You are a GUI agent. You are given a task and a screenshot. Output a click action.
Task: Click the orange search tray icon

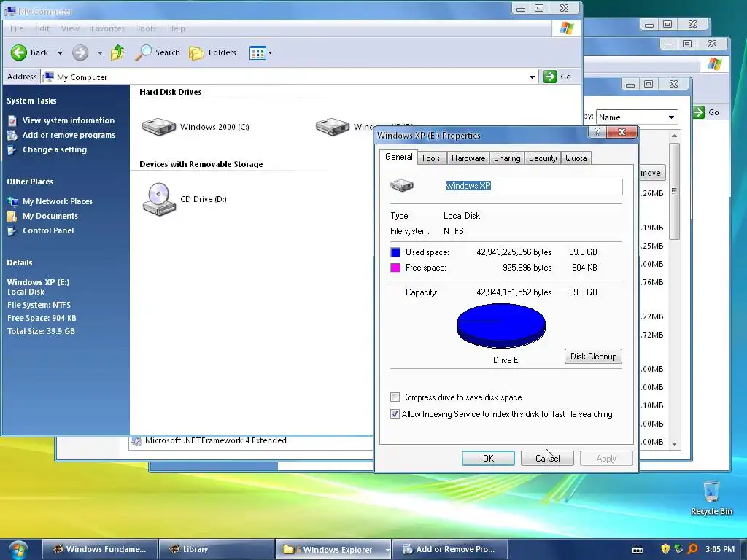[x=693, y=549]
